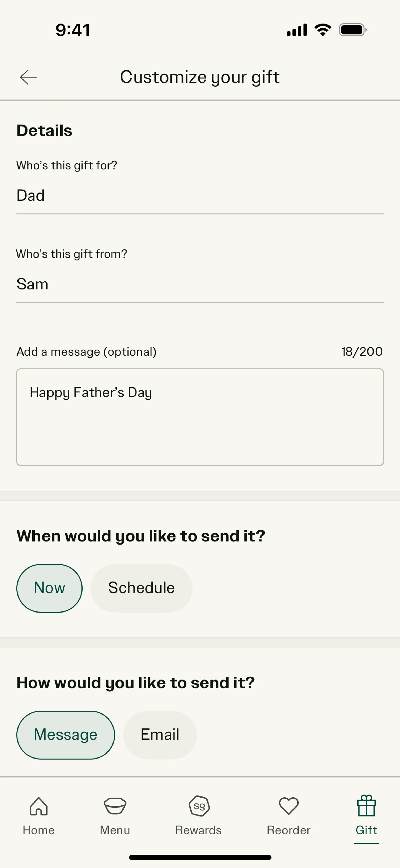Open the Menu bowl icon
Image resolution: width=400 pixels, height=868 pixels.
pos(115,806)
